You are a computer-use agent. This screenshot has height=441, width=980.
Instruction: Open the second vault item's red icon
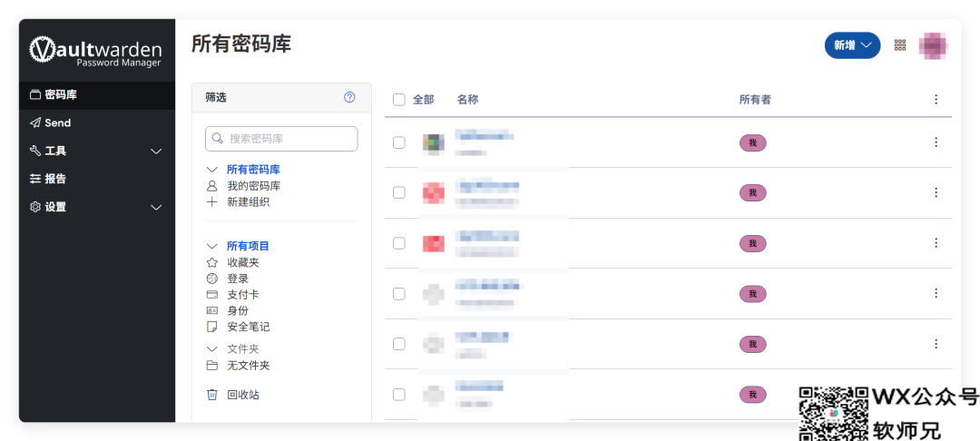[433, 193]
